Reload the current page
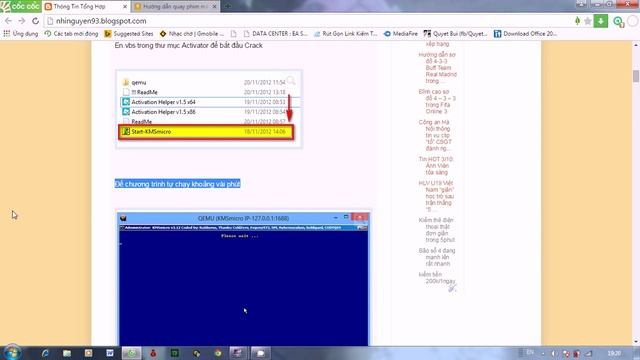This screenshot has height=360, width=640. 36,21
